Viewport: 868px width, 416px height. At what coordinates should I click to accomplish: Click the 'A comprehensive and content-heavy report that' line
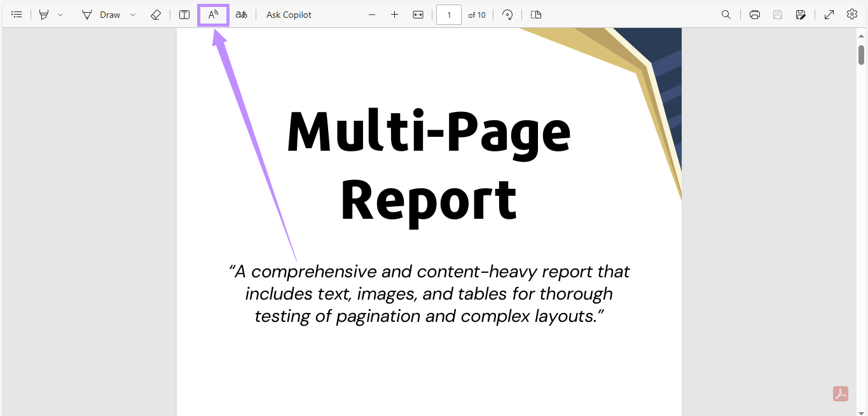click(x=429, y=272)
